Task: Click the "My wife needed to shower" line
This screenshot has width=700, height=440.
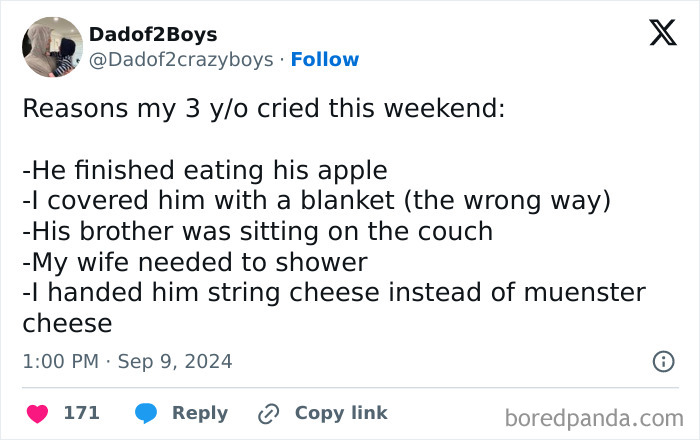Action: click(195, 263)
